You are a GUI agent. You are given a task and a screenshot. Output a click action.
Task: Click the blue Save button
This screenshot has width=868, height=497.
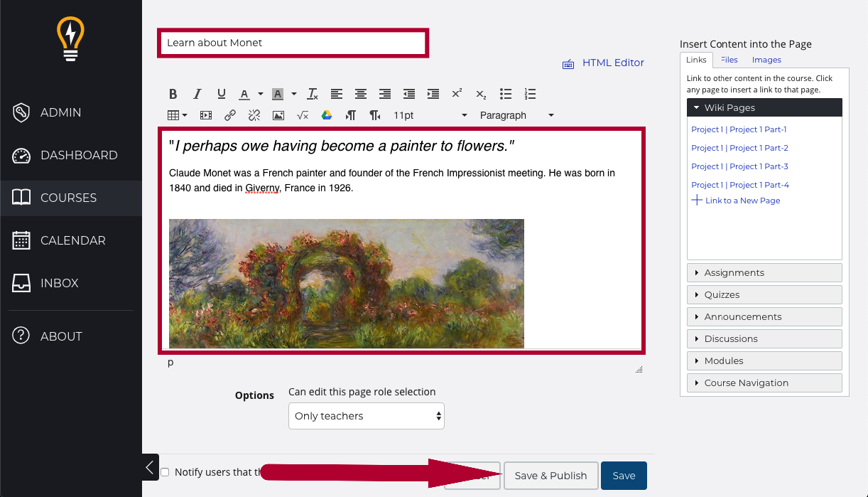click(x=624, y=476)
